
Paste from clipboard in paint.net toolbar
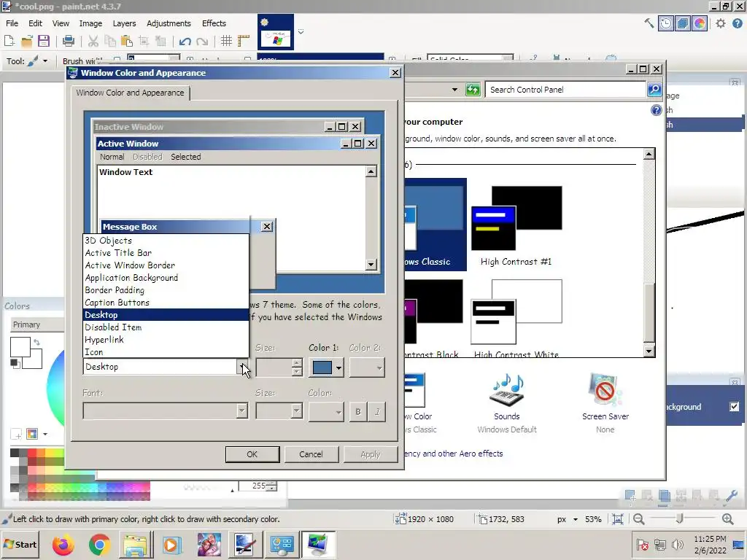click(x=127, y=42)
